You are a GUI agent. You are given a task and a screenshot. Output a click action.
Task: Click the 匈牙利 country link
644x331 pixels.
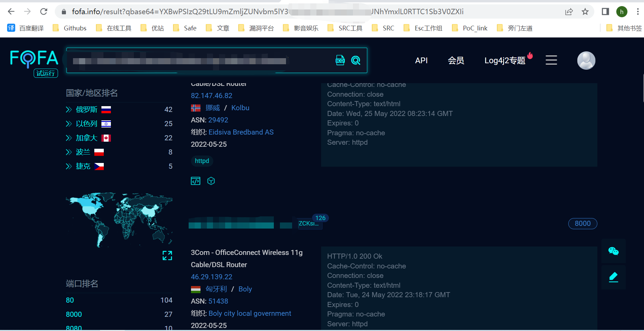[x=216, y=289]
